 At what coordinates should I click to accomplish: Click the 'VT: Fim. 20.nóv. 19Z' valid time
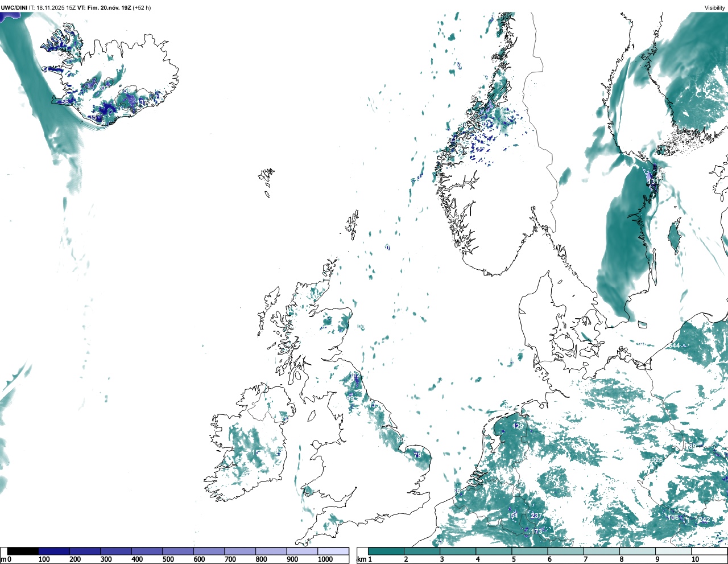104,8
